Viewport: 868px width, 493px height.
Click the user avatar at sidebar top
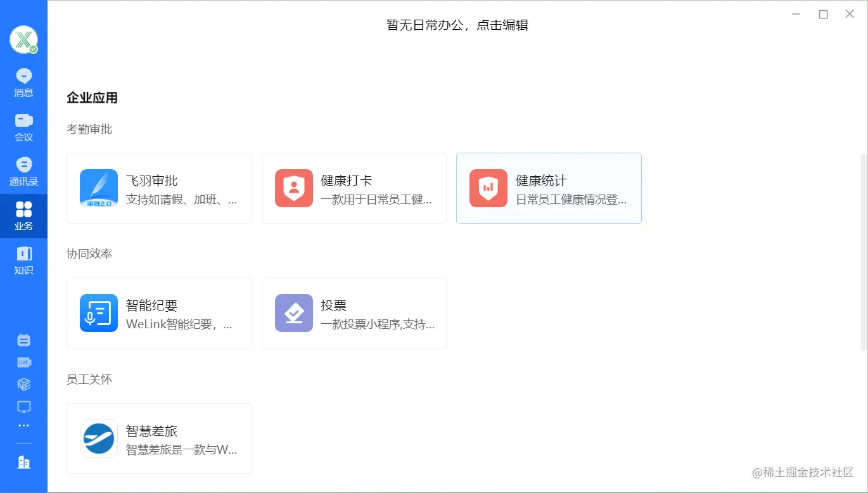[x=23, y=39]
